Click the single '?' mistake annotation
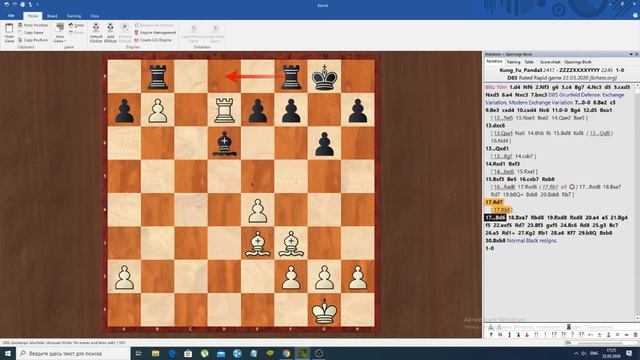Image resolution: width=640 pixels, height=360 pixels. [x=573, y=335]
